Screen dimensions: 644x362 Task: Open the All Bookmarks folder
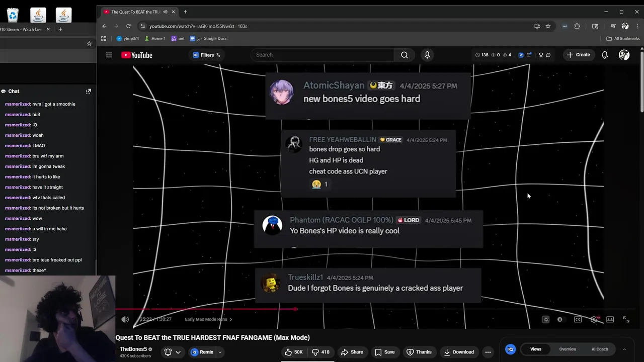click(623, 38)
